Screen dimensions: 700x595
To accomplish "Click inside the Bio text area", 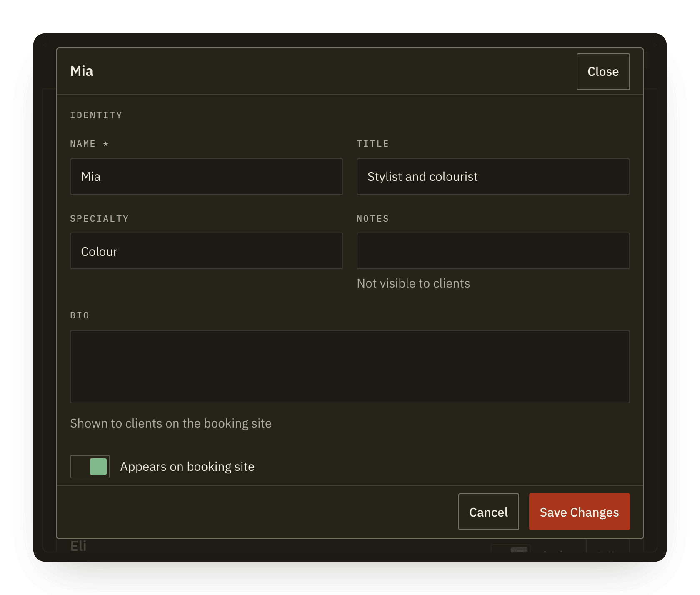I will click(x=350, y=367).
